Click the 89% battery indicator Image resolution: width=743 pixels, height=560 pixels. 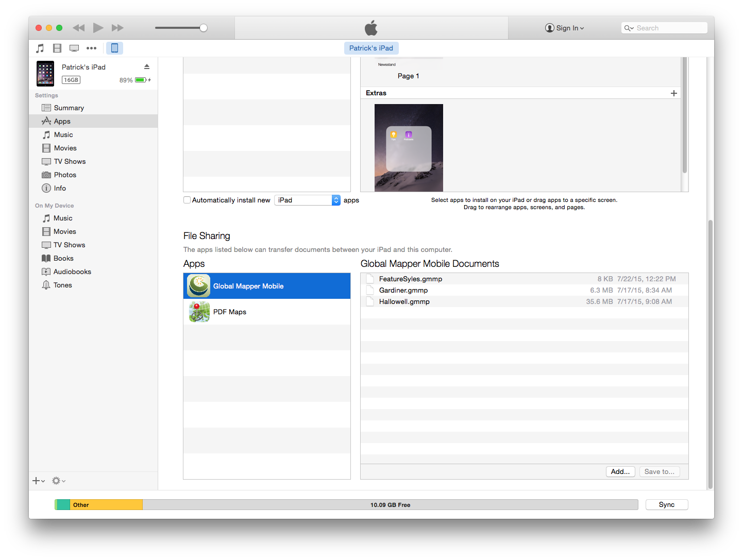click(x=135, y=80)
